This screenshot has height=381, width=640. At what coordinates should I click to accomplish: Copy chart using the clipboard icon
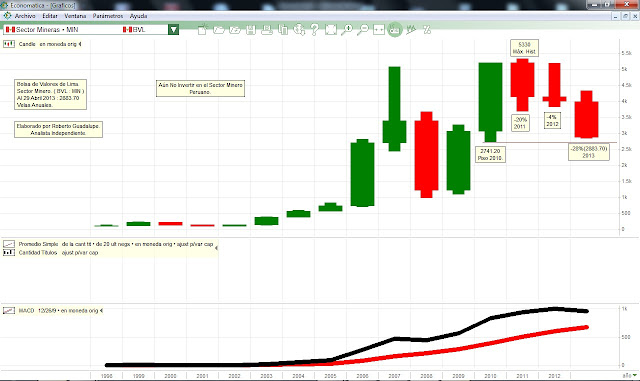click(x=283, y=29)
